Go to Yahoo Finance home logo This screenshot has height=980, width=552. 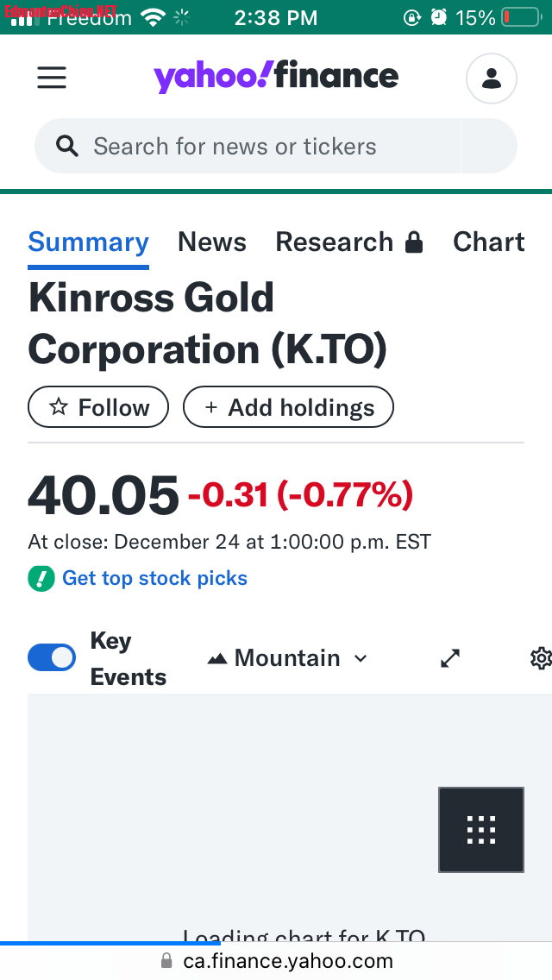276,78
